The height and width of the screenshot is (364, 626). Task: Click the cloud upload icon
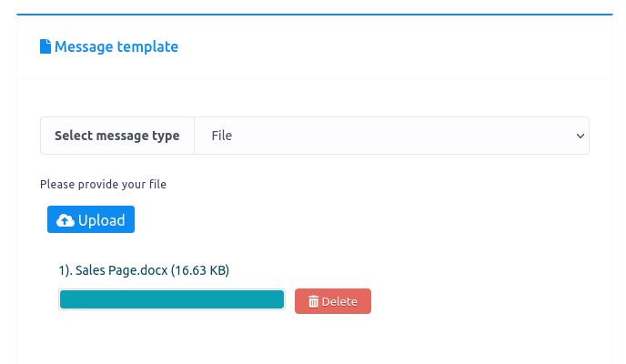coord(66,220)
